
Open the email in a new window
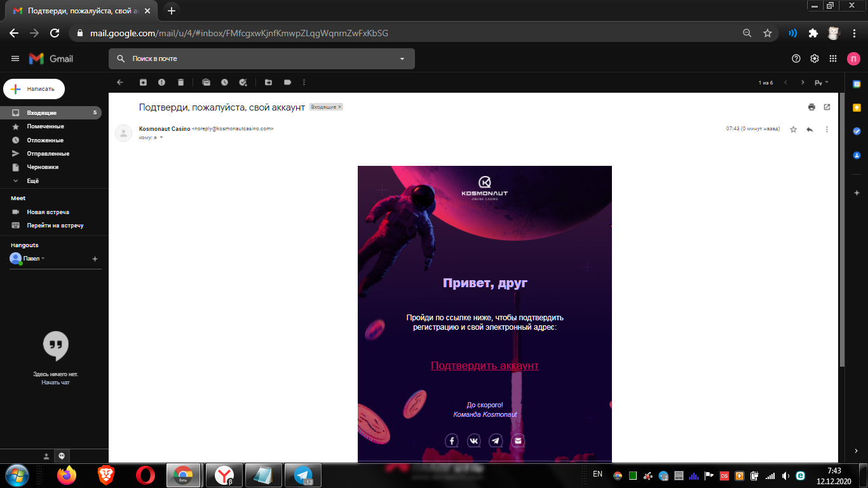tap(827, 107)
